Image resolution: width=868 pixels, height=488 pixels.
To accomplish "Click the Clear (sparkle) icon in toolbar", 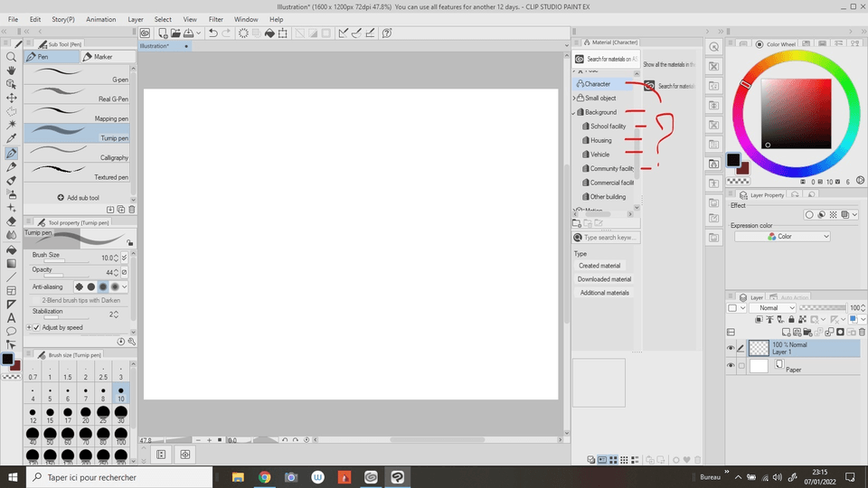I will (243, 33).
